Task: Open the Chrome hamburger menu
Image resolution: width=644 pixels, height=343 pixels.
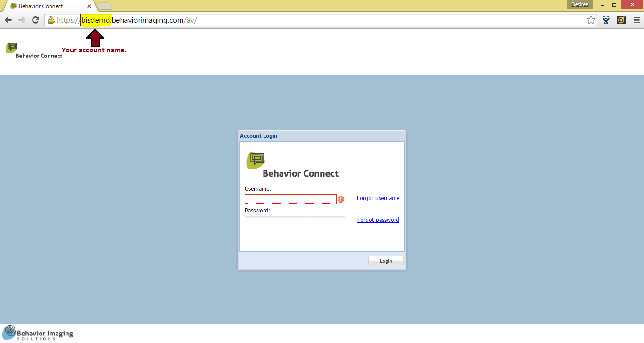Action: pyautogui.click(x=636, y=20)
